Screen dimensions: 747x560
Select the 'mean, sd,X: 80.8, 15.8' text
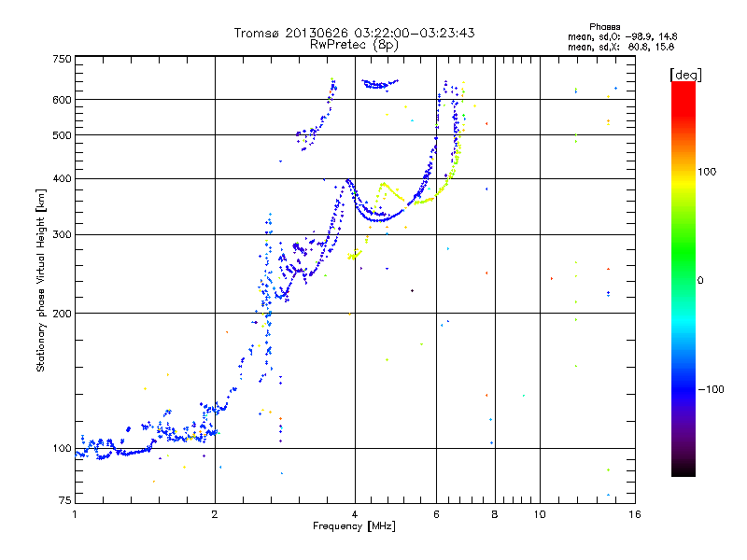(x=621, y=47)
